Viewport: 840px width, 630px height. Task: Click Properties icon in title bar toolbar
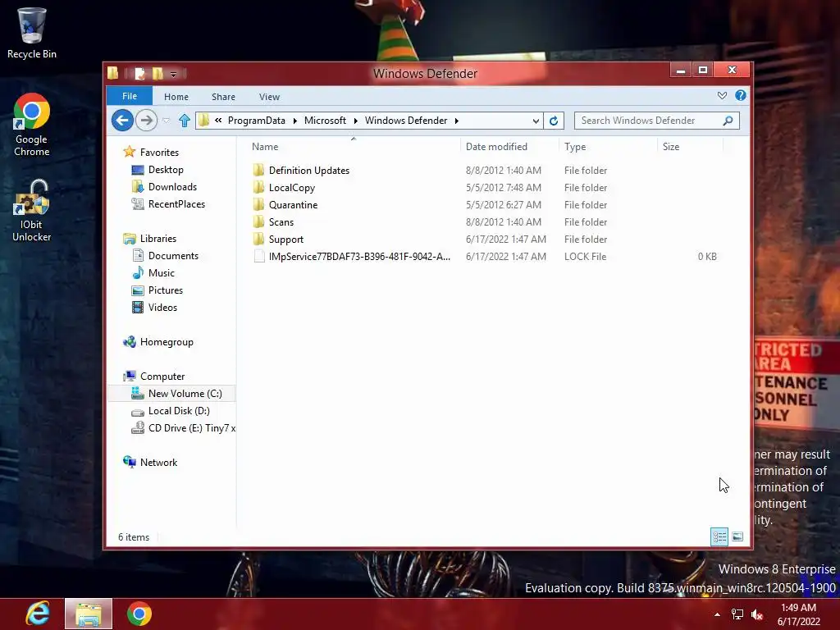pyautogui.click(x=139, y=73)
